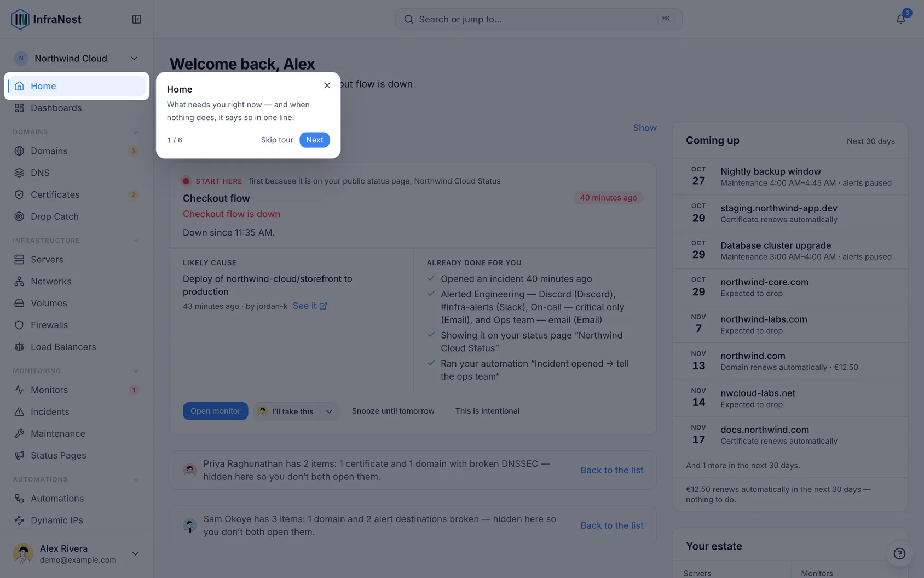Focus the Search or jump to field
The image size is (924, 578).
click(x=539, y=19)
